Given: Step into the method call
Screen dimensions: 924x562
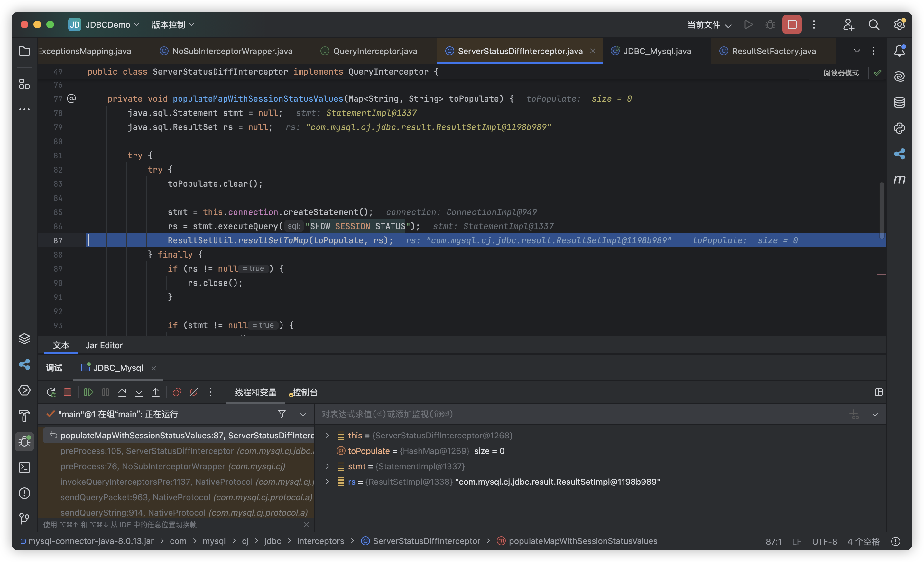Looking at the screenshot, I should click(139, 392).
